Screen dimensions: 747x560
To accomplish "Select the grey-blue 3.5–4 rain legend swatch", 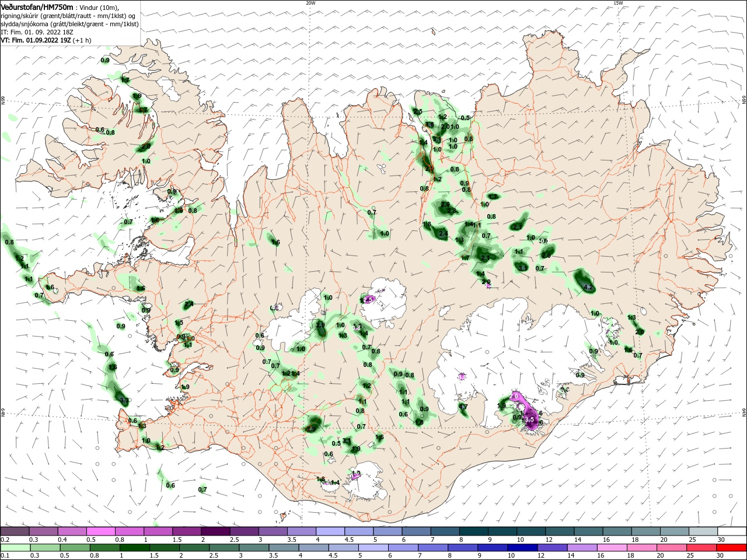I will [x=284, y=548].
